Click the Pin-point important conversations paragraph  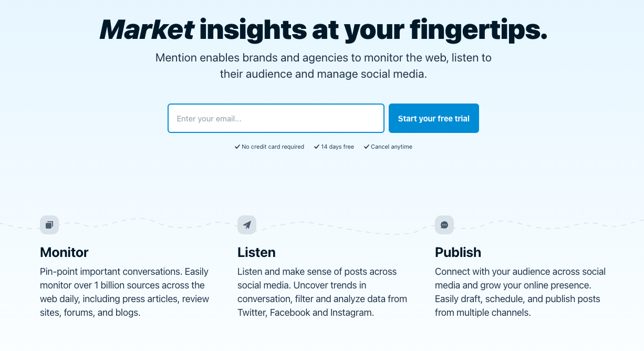point(124,292)
